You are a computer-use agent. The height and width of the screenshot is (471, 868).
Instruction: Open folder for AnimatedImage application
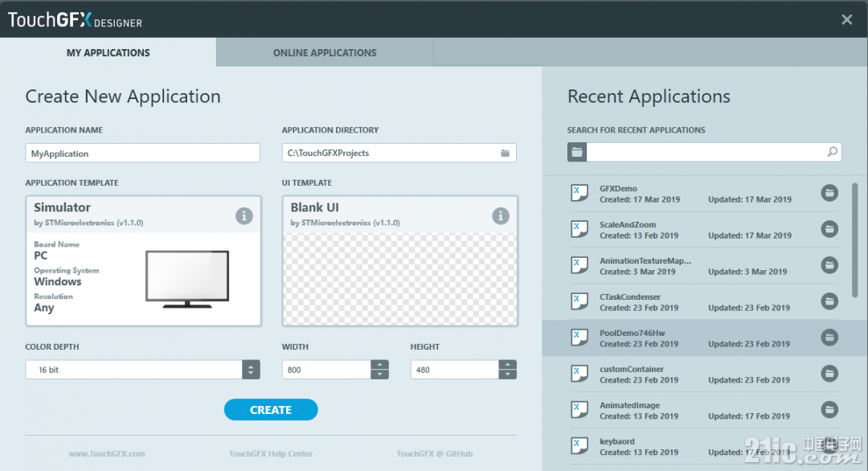829,410
